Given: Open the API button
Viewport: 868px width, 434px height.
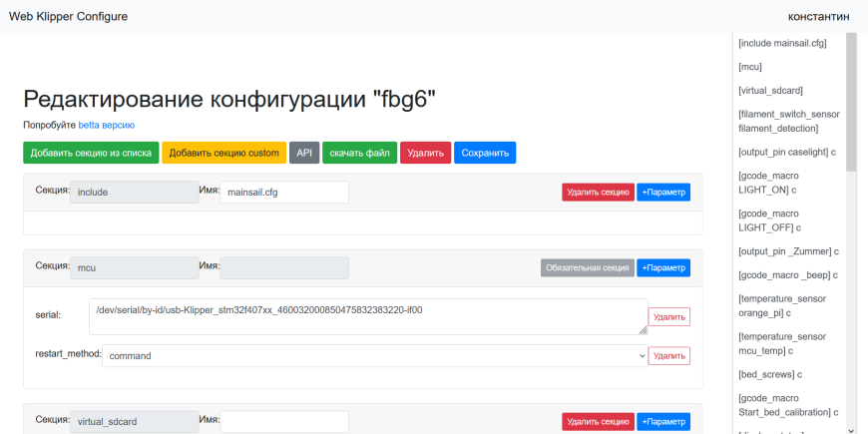Looking at the screenshot, I should point(304,153).
